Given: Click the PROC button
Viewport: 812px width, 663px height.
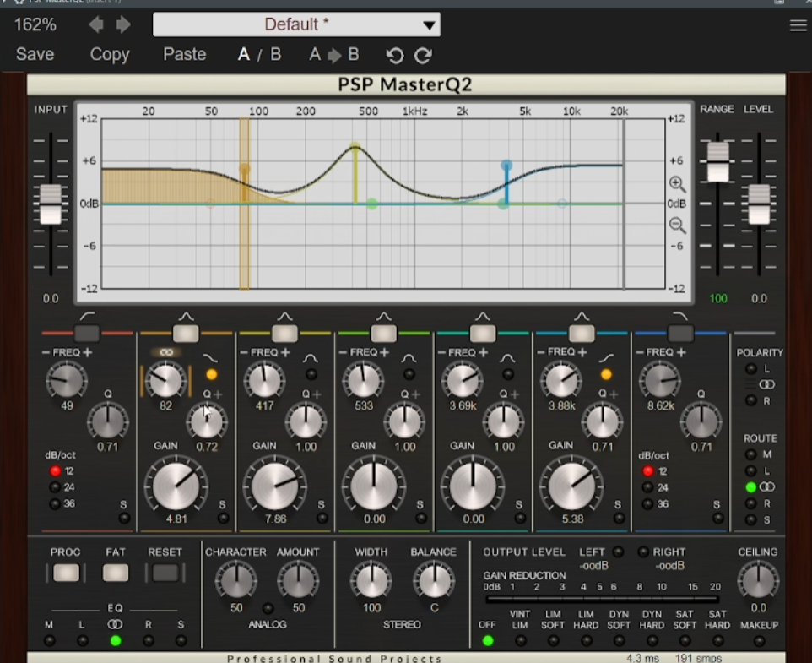Looking at the screenshot, I should [x=67, y=573].
